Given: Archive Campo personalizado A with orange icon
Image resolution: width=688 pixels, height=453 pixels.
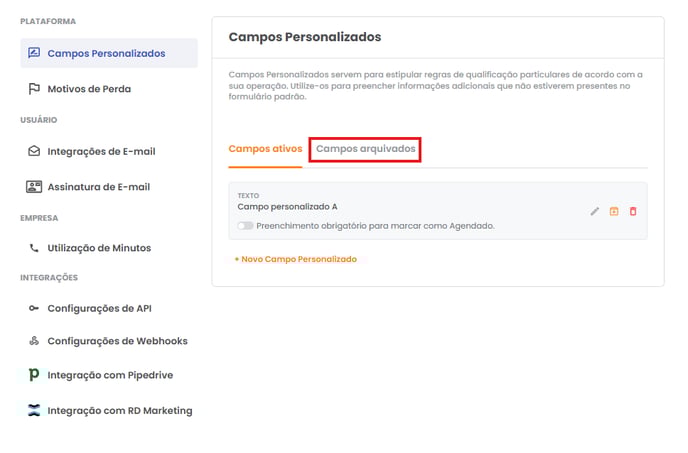Looking at the screenshot, I should point(614,212).
